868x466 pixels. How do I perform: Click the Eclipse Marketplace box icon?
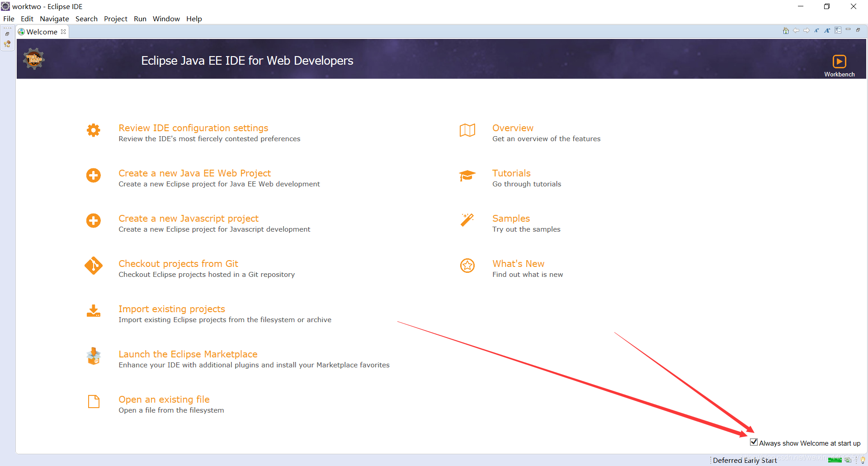[x=94, y=356]
